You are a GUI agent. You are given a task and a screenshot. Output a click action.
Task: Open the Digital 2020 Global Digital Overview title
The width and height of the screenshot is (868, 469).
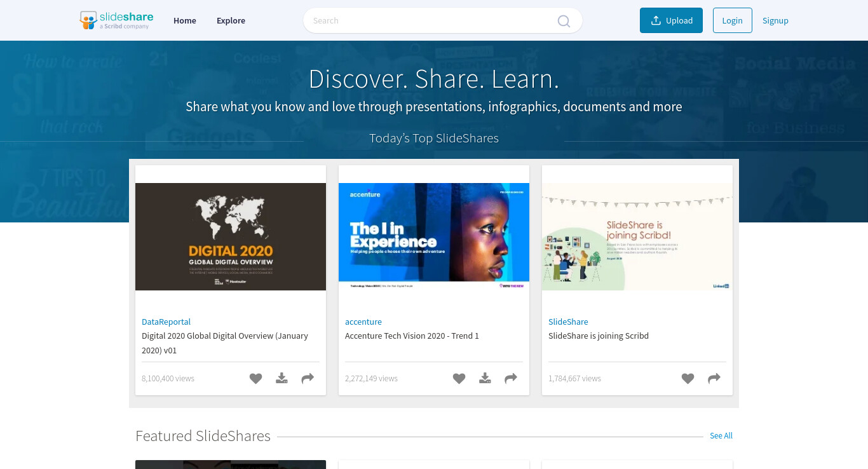point(225,343)
